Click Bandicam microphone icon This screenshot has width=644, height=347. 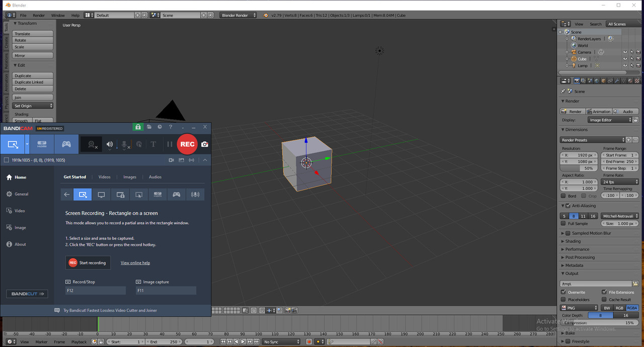pyautogui.click(x=125, y=145)
